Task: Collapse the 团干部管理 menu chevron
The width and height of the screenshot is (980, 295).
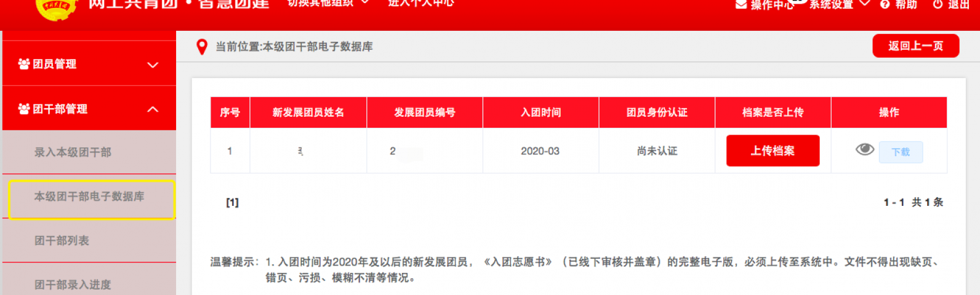Action: [153, 109]
